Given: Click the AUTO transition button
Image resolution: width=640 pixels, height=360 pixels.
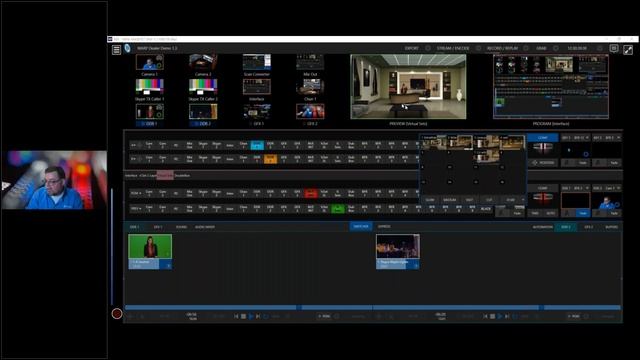Looking at the screenshot, I should point(551,213).
